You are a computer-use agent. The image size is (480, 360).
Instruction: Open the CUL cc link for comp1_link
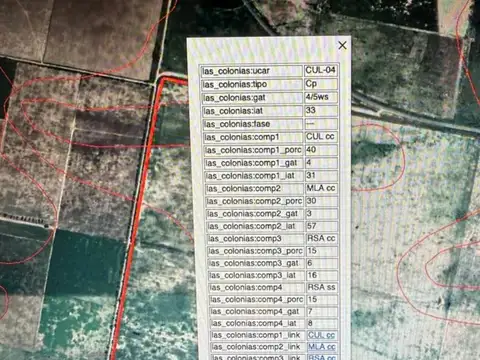click(321, 335)
